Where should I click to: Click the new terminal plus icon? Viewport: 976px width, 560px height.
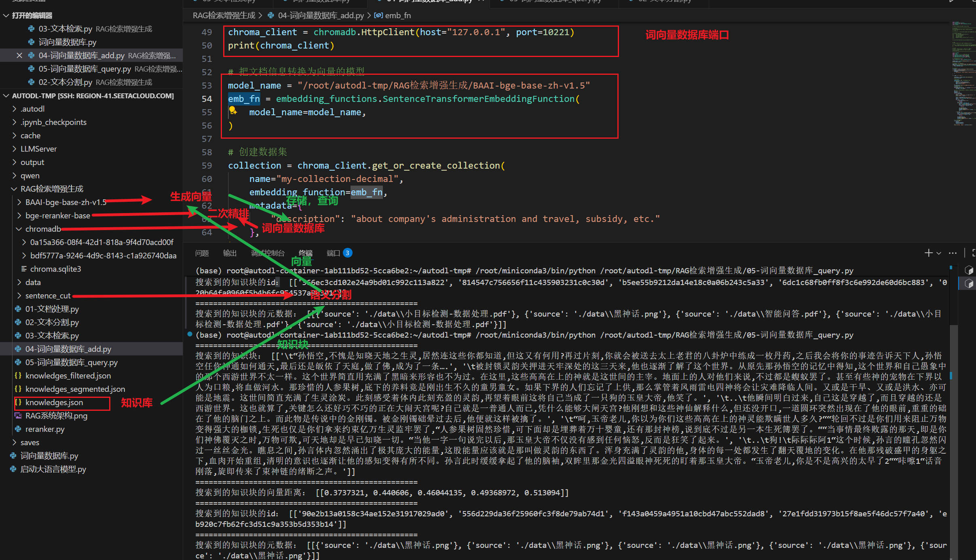point(928,253)
